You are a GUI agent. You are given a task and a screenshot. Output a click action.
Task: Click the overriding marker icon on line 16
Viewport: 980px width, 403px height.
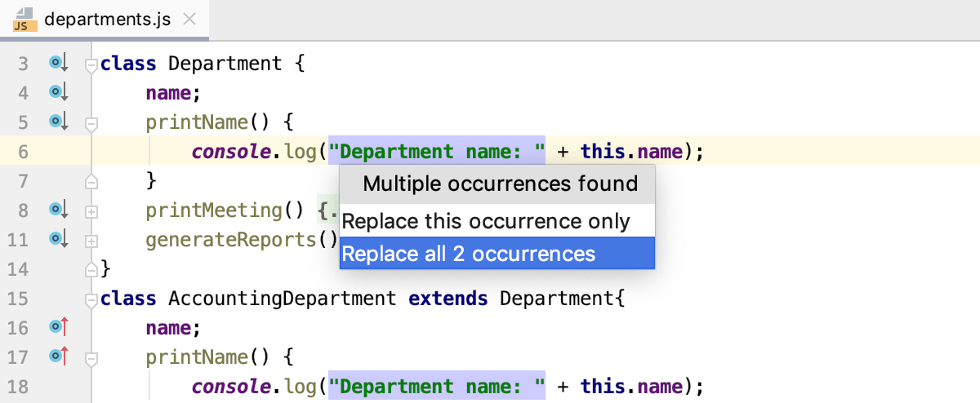57,327
